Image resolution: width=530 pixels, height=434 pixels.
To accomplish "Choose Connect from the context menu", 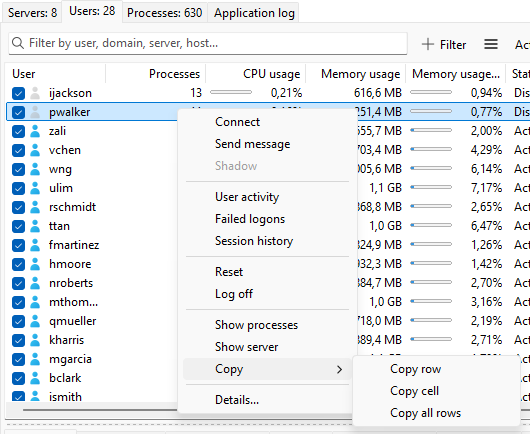I will tap(238, 122).
